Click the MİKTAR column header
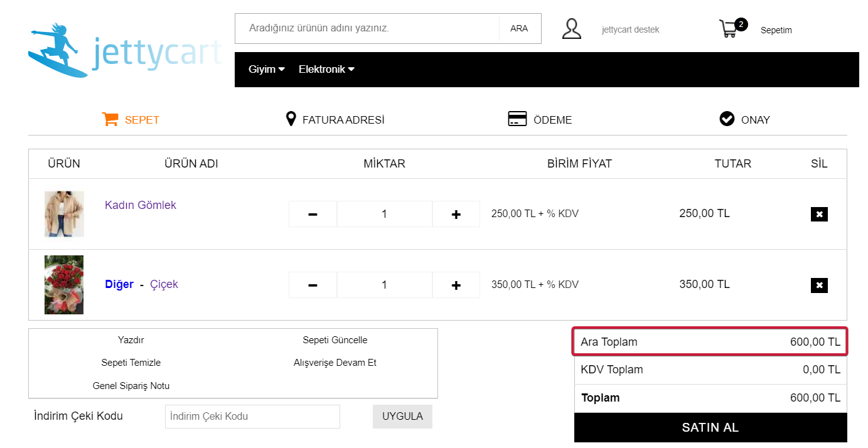This screenshot has width=868, height=448. click(384, 164)
